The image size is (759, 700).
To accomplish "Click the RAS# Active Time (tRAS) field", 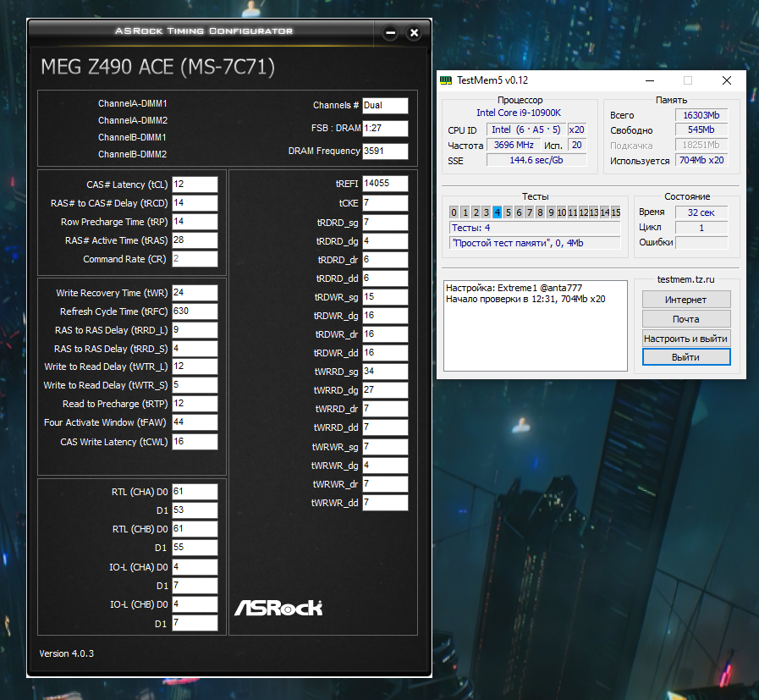I will tap(195, 240).
